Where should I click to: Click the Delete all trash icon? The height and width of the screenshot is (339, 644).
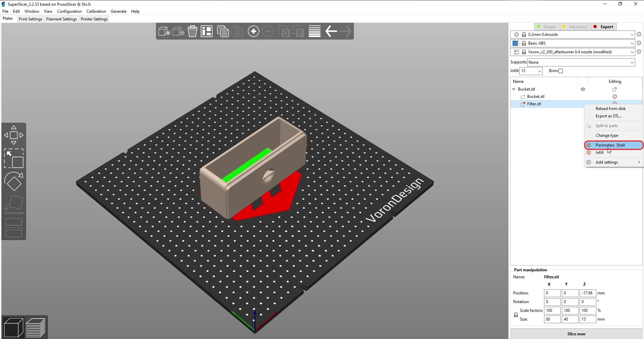click(x=193, y=32)
